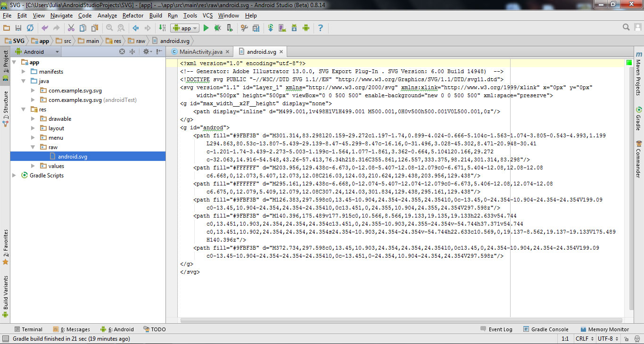644x344 pixels.
Task: Click the Save All floppy icon
Action: tap(18, 28)
